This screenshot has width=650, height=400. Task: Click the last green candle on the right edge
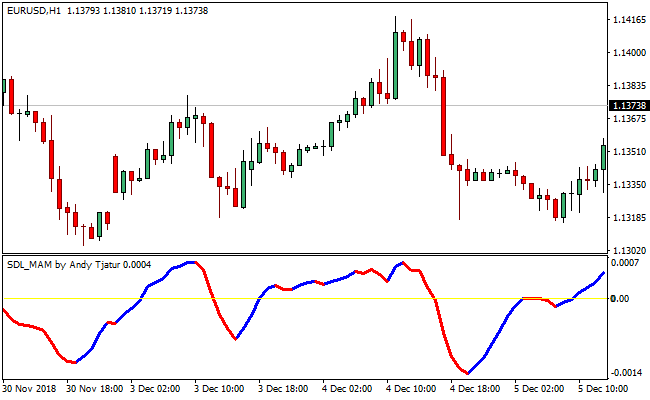click(604, 157)
